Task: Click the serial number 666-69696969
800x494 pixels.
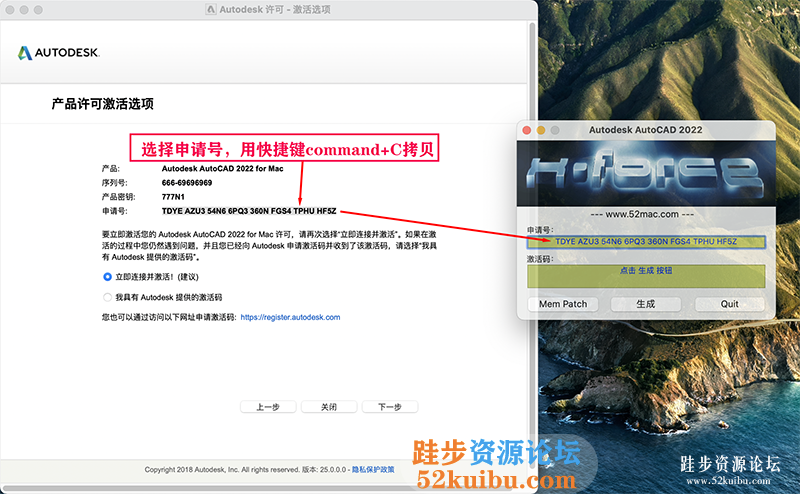Action: pos(187,183)
